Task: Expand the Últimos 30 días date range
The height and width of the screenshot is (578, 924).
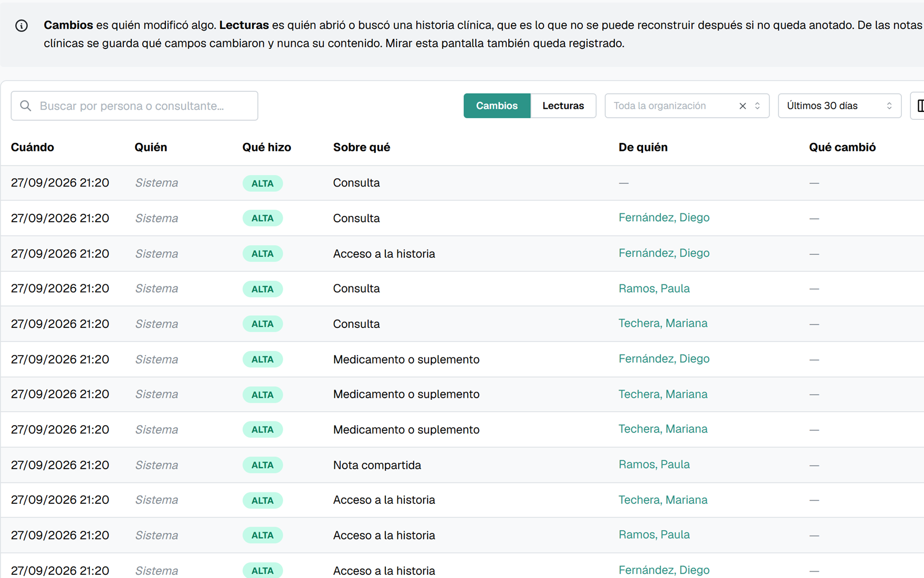Action: 839,106
